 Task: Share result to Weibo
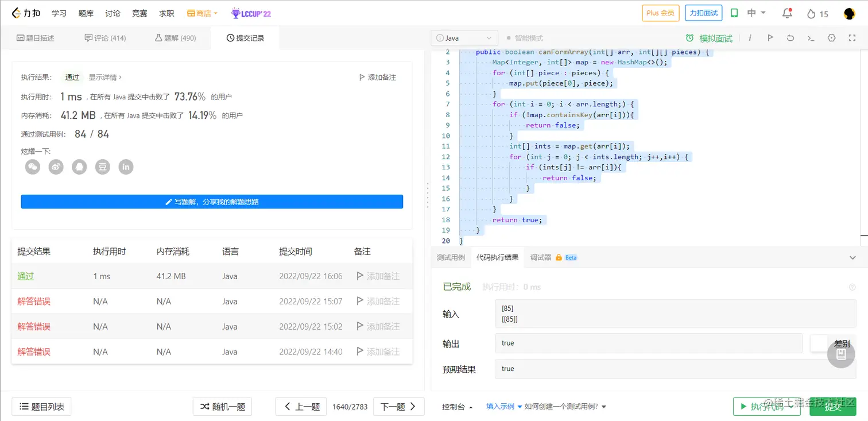coord(56,167)
